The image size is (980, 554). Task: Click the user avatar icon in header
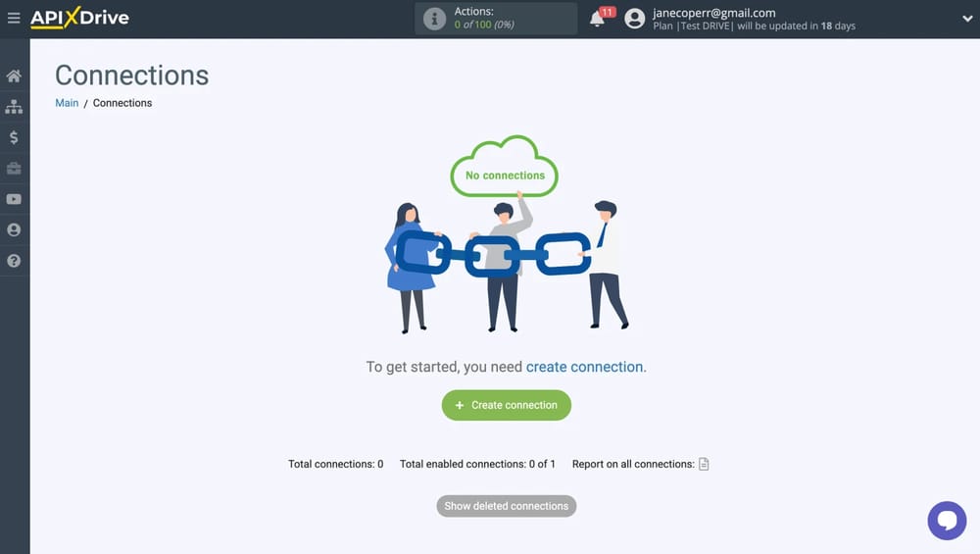(635, 19)
